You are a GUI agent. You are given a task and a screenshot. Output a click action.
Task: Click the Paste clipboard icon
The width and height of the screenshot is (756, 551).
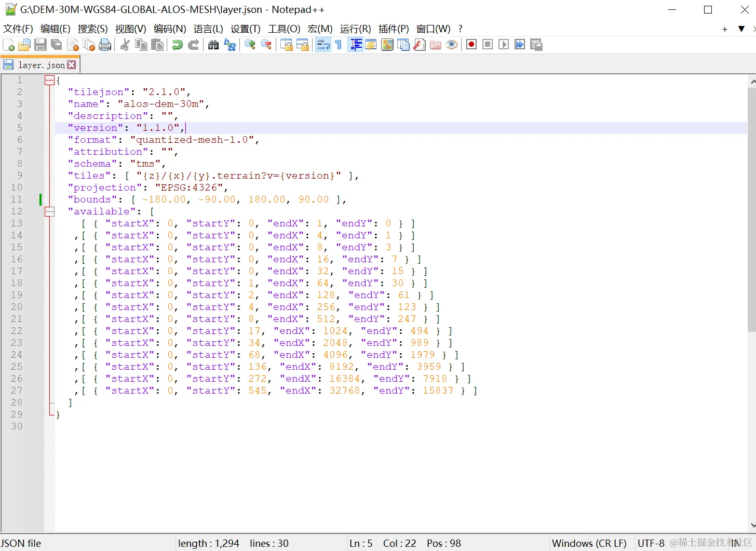tap(157, 45)
